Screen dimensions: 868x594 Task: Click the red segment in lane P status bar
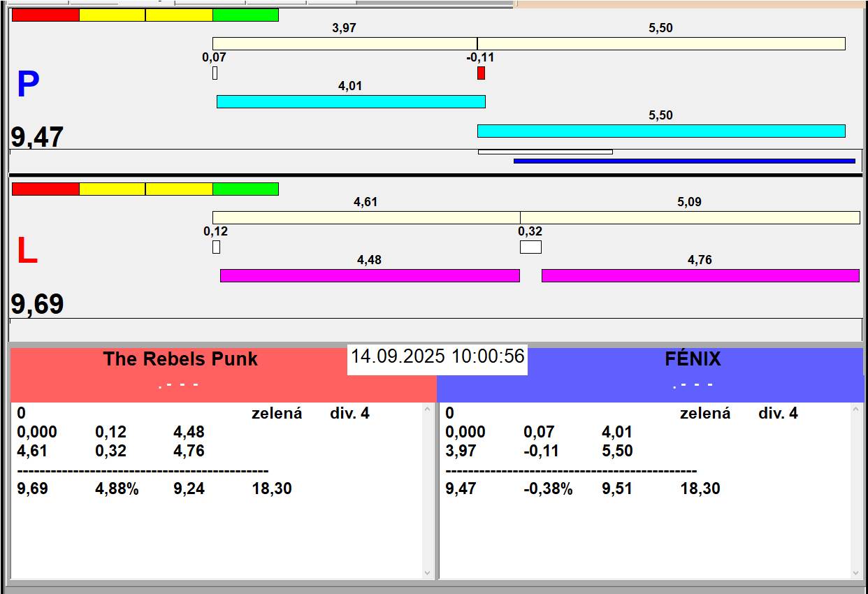[45, 15]
